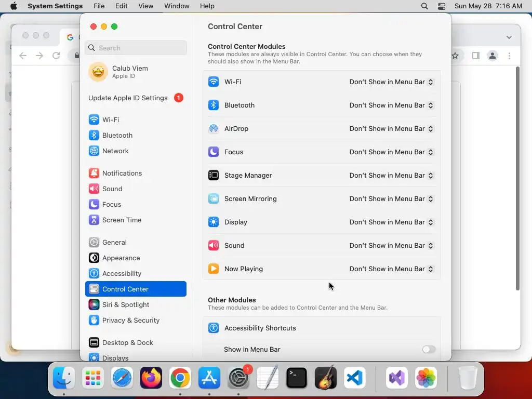Open the Edit menu

pyautogui.click(x=122, y=6)
